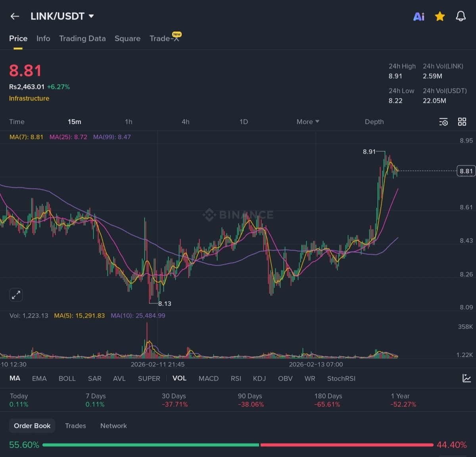Tap the back arrow icon
Screen dimensions: 476x457
15,16
